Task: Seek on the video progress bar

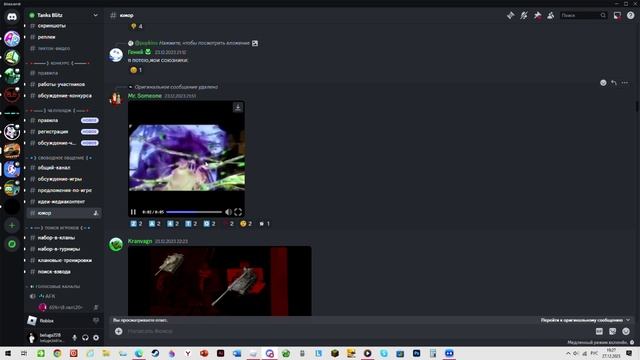Action: (x=194, y=212)
